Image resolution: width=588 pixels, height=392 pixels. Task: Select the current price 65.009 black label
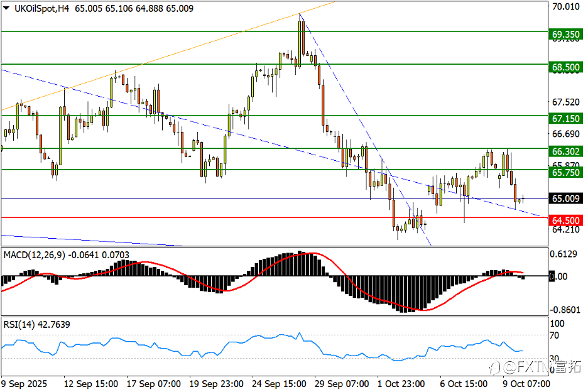click(x=566, y=198)
